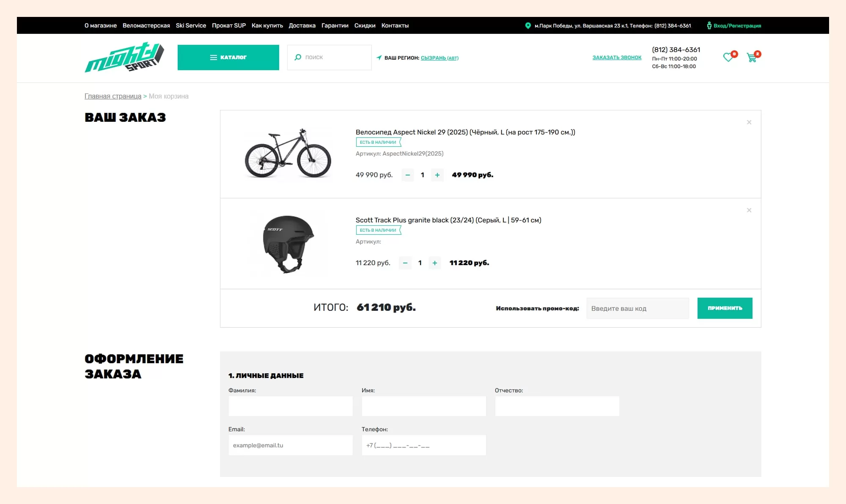The height and width of the screenshot is (504, 846).
Task: Increase the helmet quantity with plus
Action: pyautogui.click(x=435, y=263)
